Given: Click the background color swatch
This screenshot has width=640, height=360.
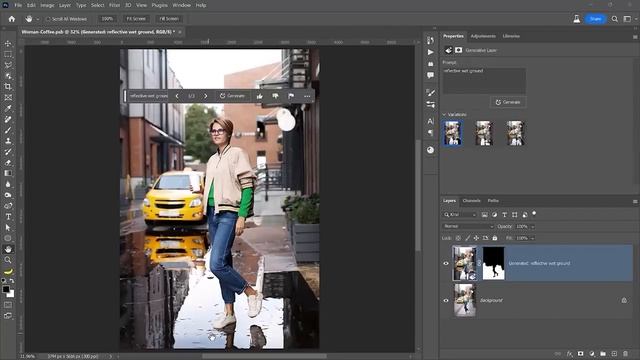Looking at the screenshot, I should 11,294.
